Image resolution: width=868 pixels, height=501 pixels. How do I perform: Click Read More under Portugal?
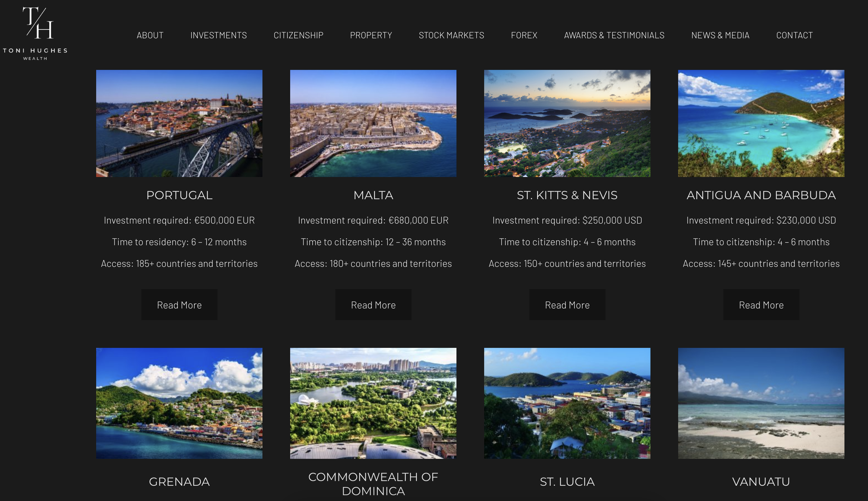pyautogui.click(x=179, y=305)
